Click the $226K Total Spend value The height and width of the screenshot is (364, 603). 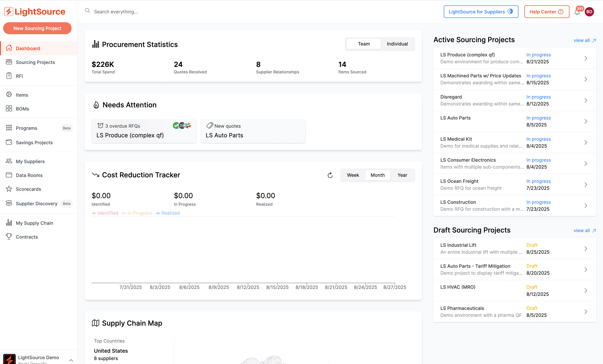[103, 64]
